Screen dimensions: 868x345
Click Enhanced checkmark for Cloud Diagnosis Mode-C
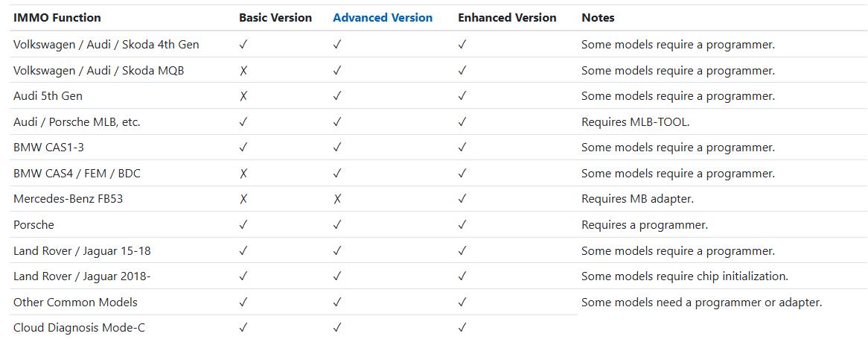[462, 327]
